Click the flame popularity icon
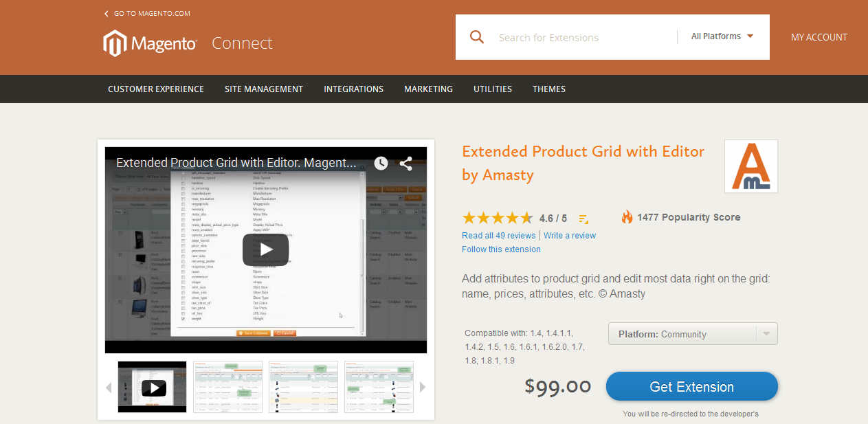 [x=627, y=217]
